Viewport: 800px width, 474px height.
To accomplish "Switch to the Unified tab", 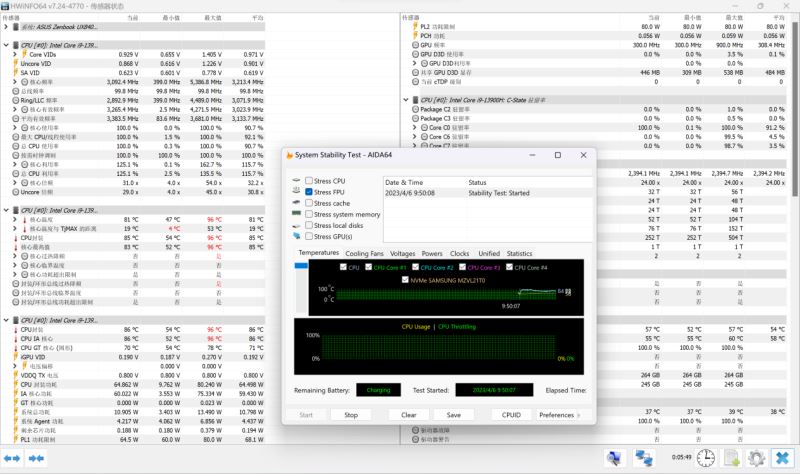I will point(489,254).
